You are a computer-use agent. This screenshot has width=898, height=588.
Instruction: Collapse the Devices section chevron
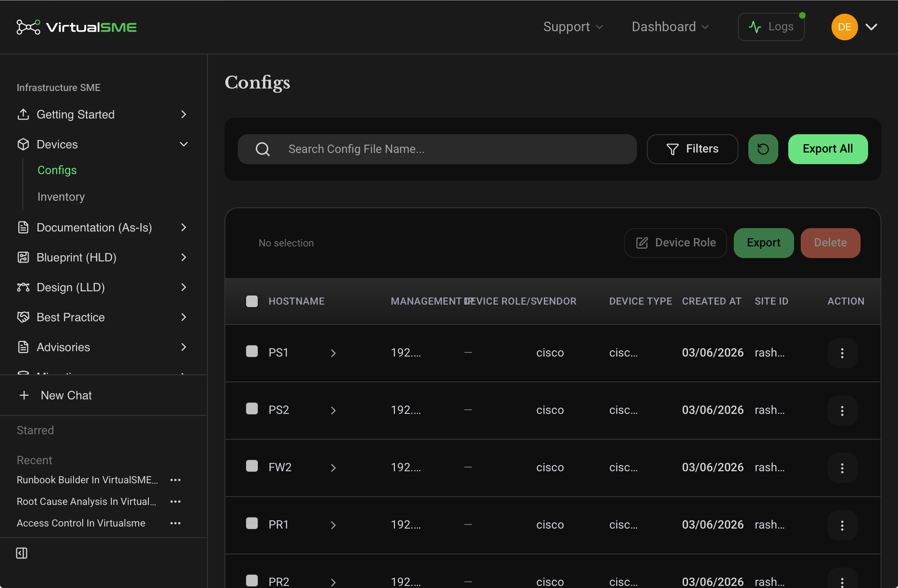pyautogui.click(x=184, y=144)
